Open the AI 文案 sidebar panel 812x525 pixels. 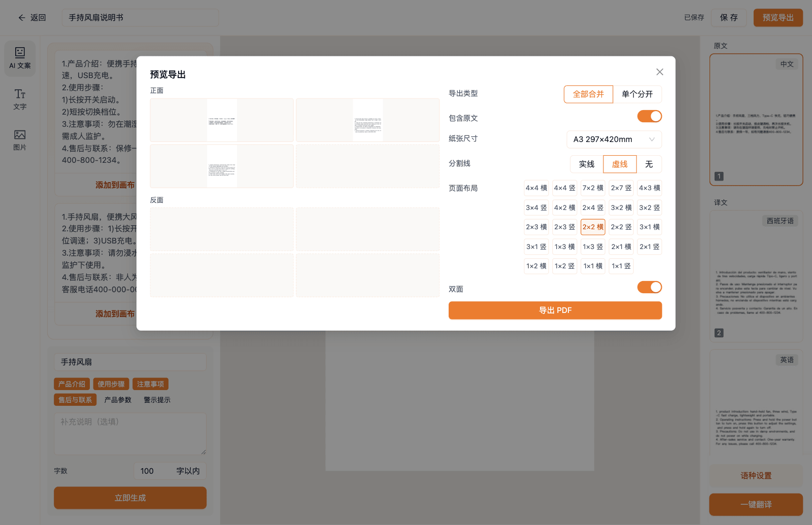20,58
